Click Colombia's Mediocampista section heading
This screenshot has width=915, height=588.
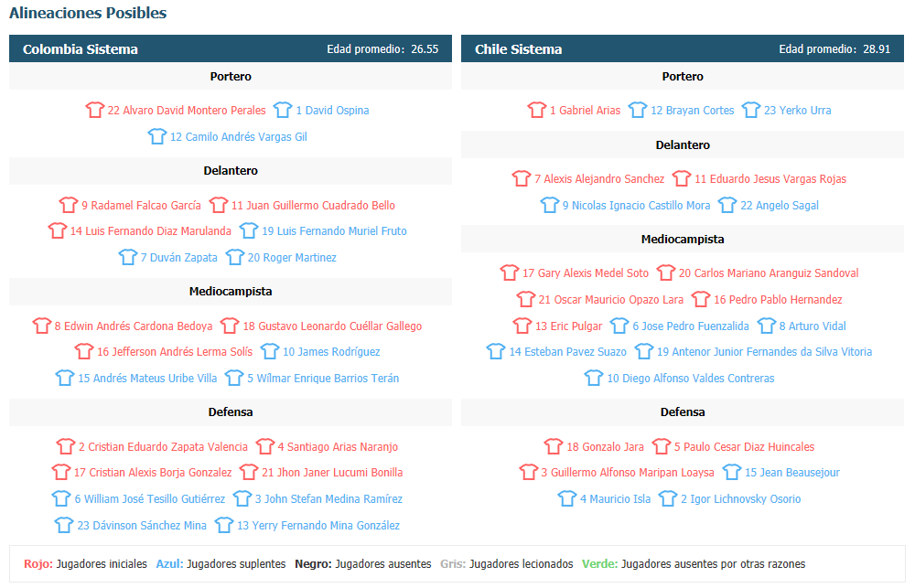pos(231,291)
